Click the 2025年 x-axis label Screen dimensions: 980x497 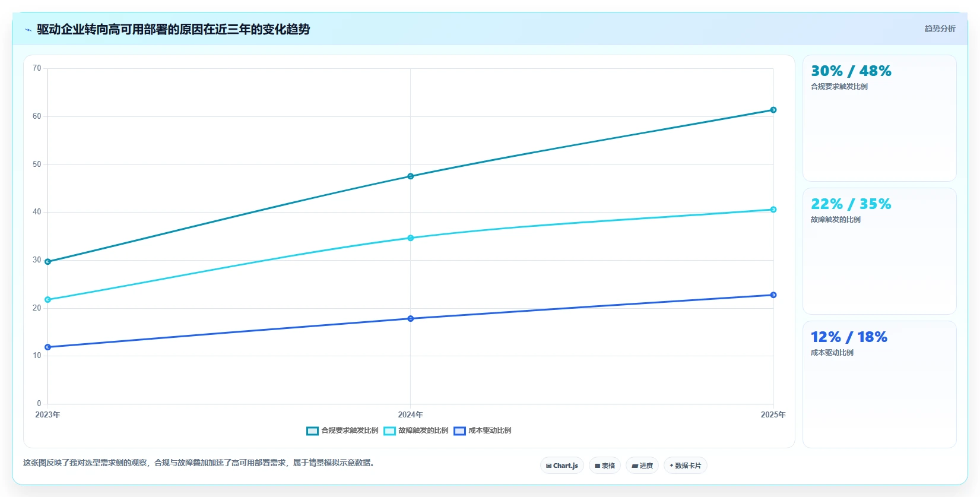773,414
